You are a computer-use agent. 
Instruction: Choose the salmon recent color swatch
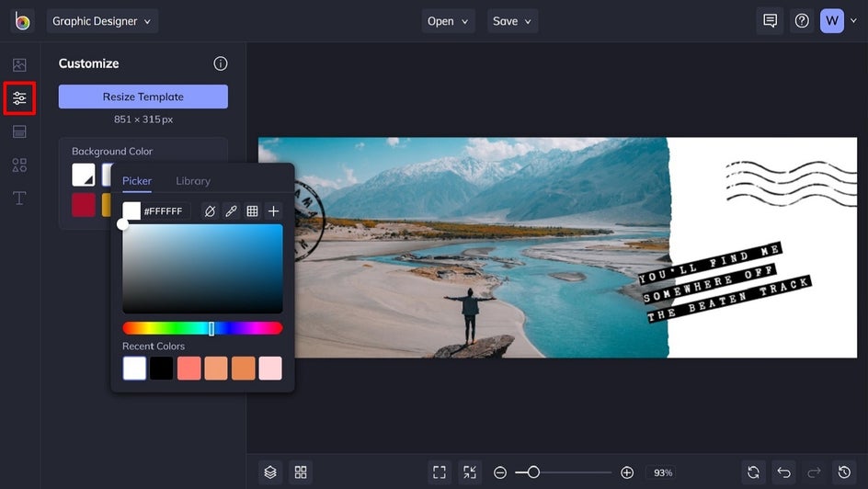[x=188, y=369]
